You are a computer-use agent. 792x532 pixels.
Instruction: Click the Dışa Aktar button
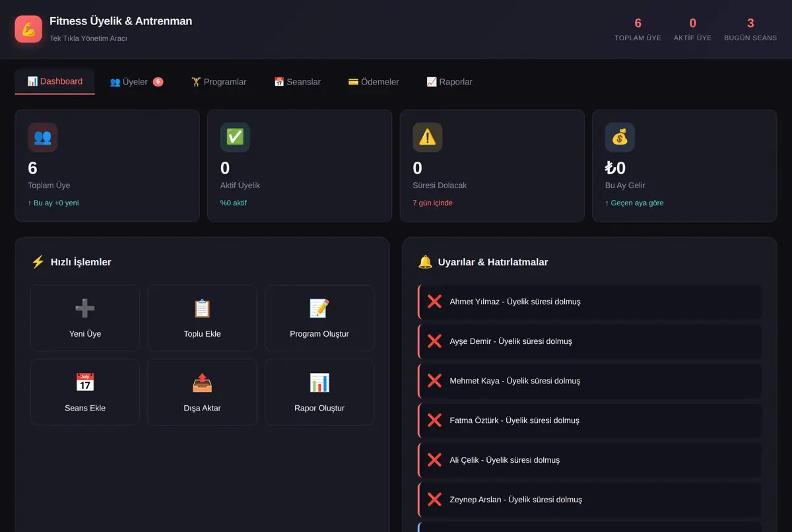click(x=203, y=392)
